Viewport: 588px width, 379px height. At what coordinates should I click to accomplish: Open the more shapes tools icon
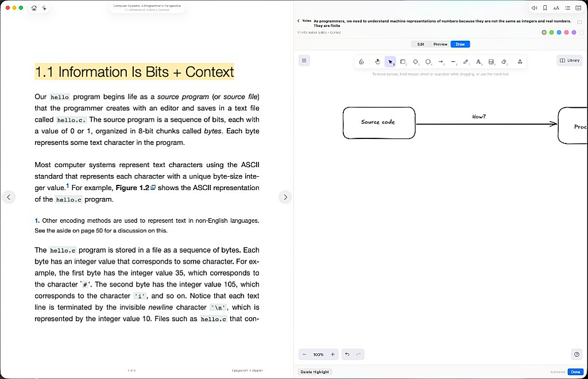(520, 62)
